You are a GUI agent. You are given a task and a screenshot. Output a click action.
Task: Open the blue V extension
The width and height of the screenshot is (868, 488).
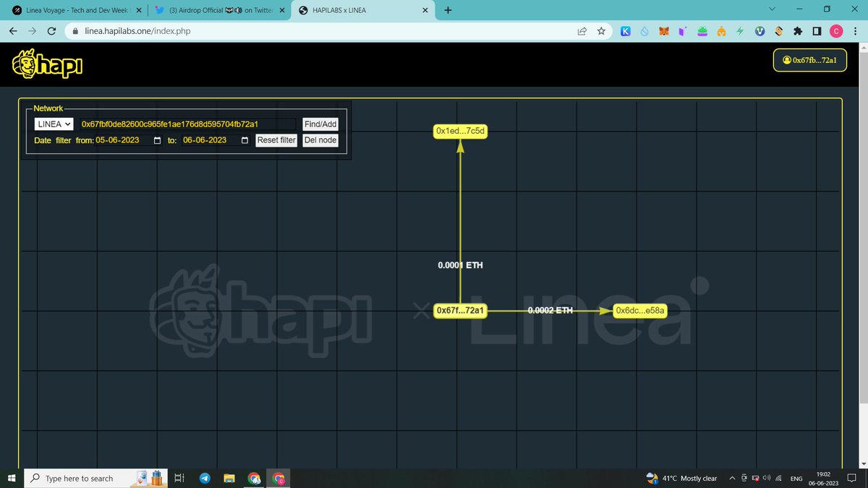point(759,31)
